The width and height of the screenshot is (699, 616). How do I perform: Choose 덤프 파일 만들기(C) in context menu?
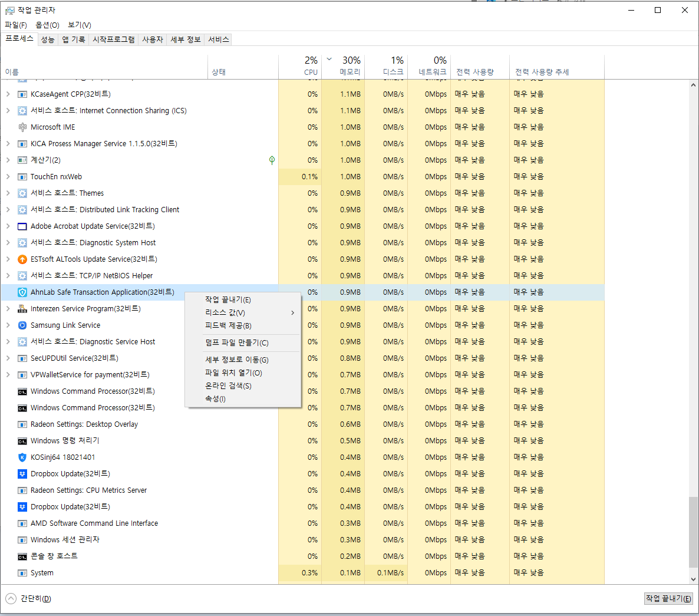pyautogui.click(x=243, y=342)
